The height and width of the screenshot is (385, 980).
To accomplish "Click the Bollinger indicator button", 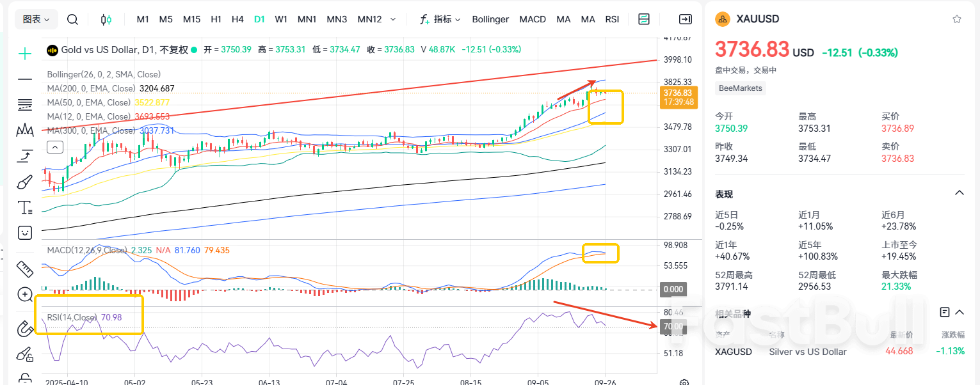I will (490, 19).
